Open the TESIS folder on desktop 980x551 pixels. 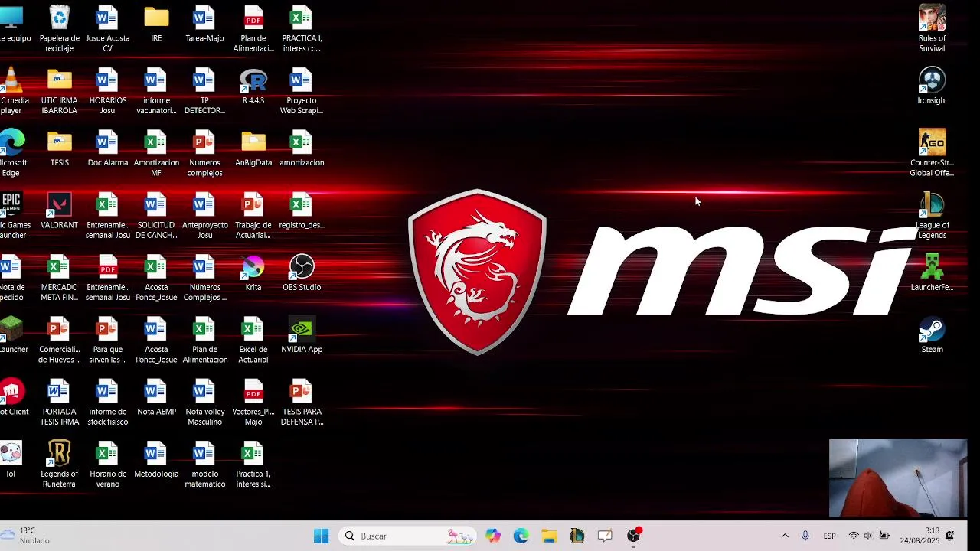click(x=59, y=148)
